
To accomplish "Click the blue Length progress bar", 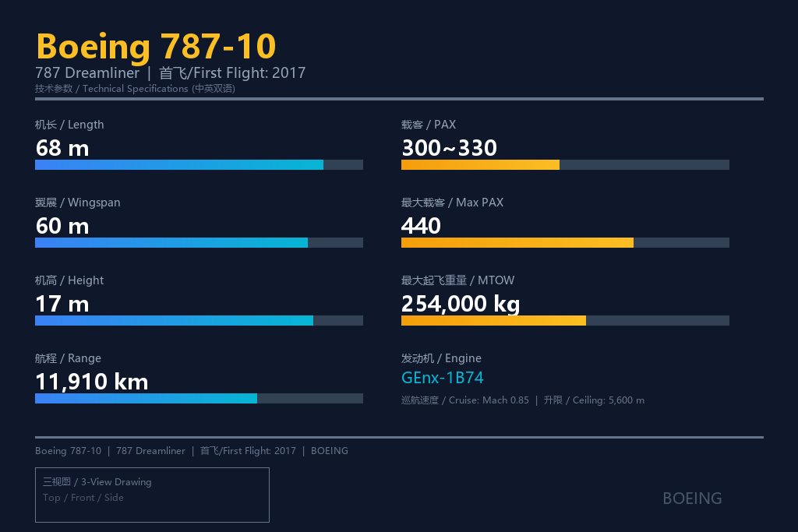I will [x=199, y=165].
